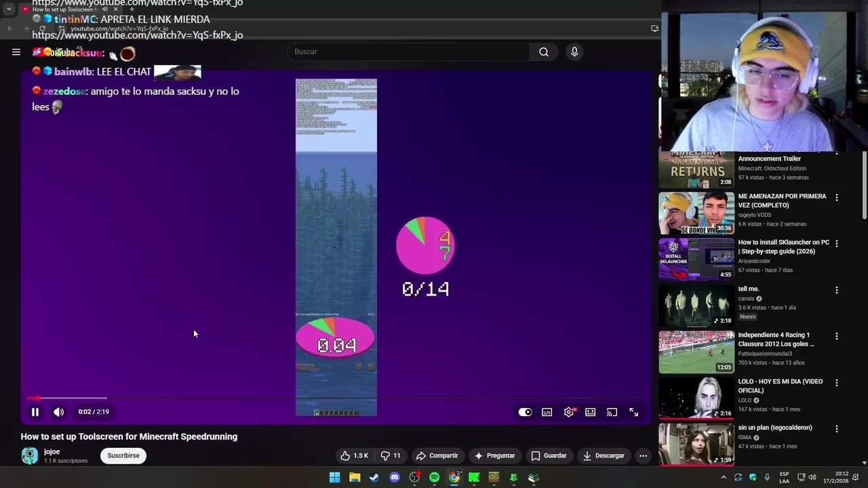
Task: Open options menu for Independiente 4 Racing video
Action: click(836, 336)
